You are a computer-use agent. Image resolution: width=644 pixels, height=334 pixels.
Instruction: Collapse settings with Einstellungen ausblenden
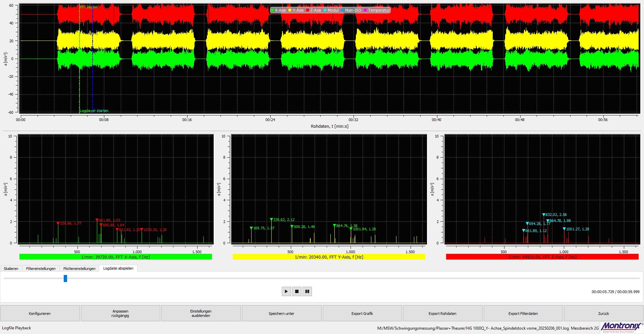(x=201, y=313)
